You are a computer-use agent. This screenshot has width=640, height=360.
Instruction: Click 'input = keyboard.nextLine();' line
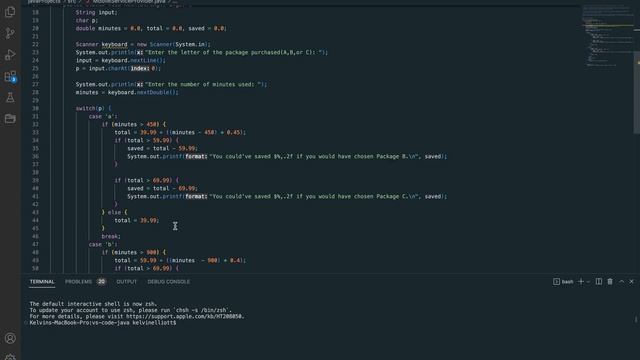(x=121, y=60)
